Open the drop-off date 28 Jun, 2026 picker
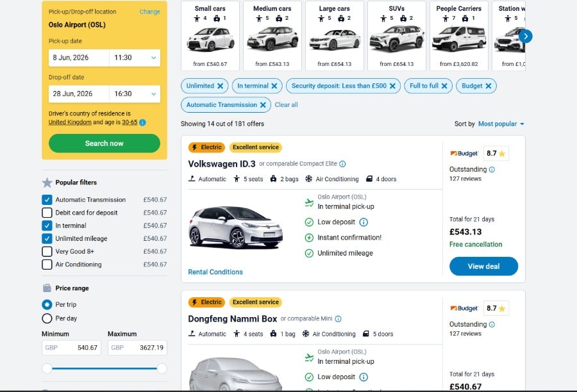The height and width of the screenshot is (392, 577). (79, 94)
